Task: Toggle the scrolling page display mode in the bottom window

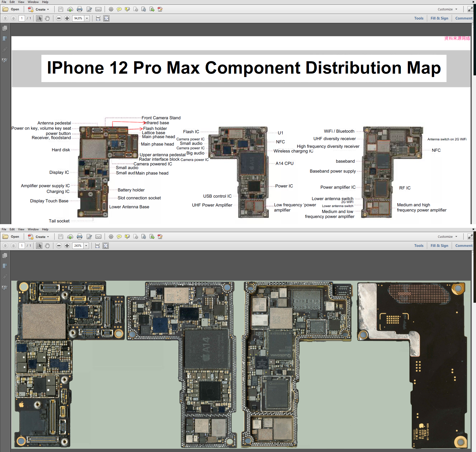Action: (x=97, y=246)
